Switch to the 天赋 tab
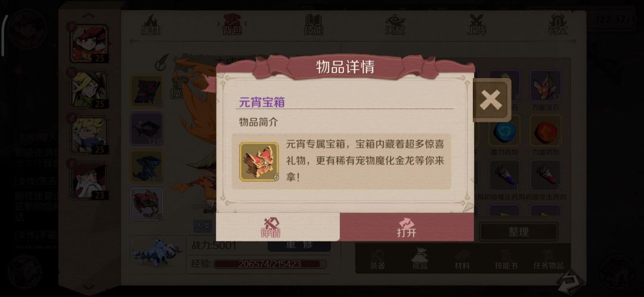Viewport: 644px width, 297px height. pos(395,24)
